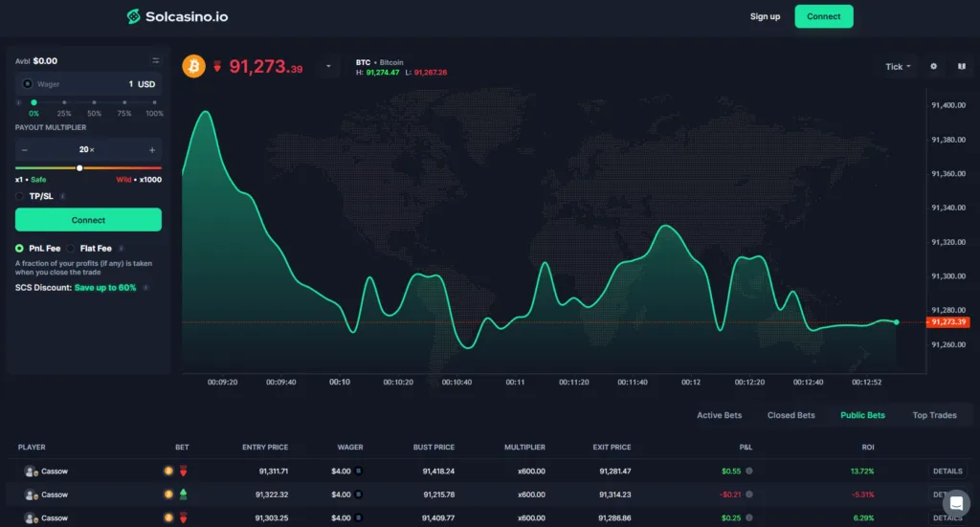Open the Tick interval dropdown
This screenshot has width=980, height=527.
898,67
